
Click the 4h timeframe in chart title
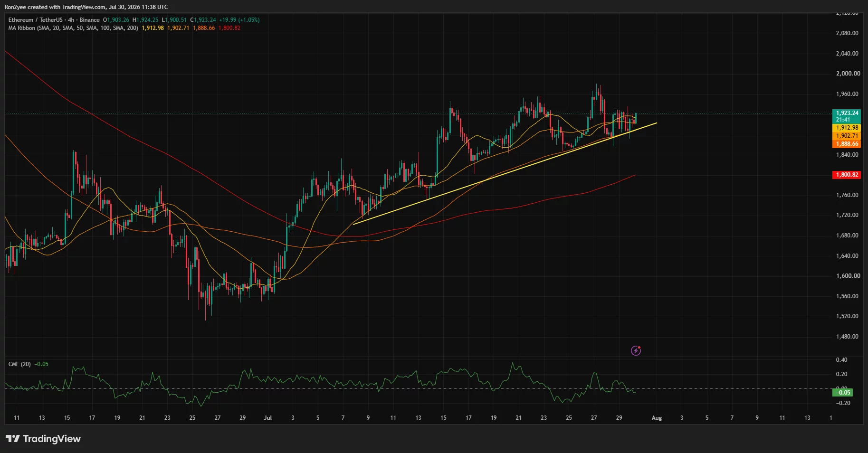tap(71, 20)
